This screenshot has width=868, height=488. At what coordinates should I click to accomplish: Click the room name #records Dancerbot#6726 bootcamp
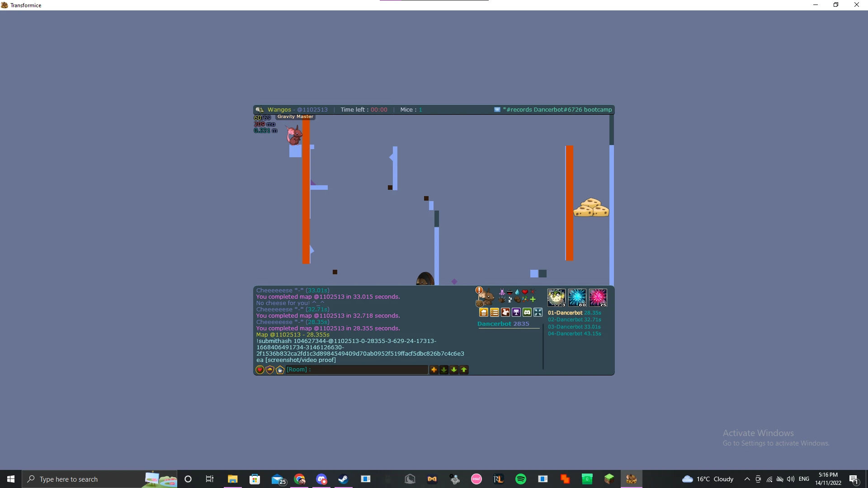pyautogui.click(x=557, y=109)
